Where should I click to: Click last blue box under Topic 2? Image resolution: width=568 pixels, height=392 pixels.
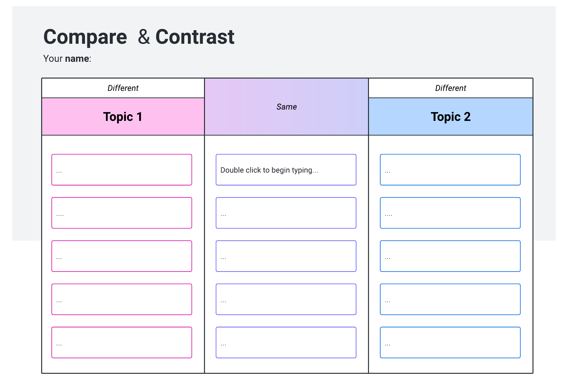coord(450,343)
